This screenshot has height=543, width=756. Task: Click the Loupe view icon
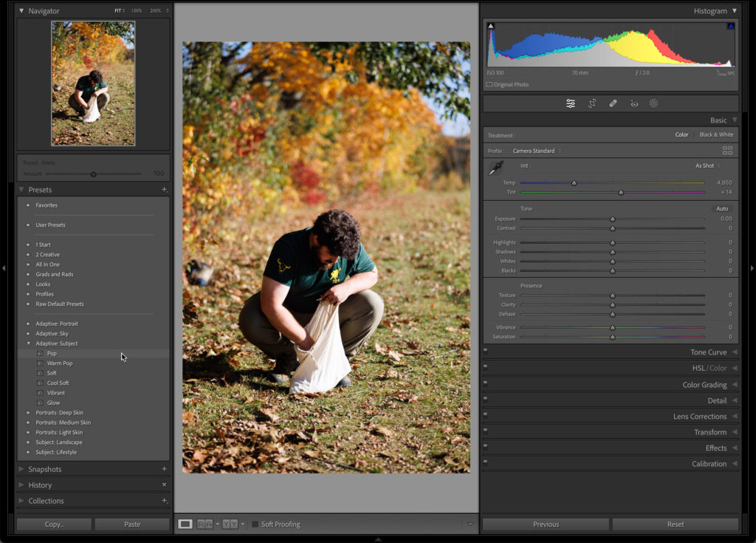(185, 524)
